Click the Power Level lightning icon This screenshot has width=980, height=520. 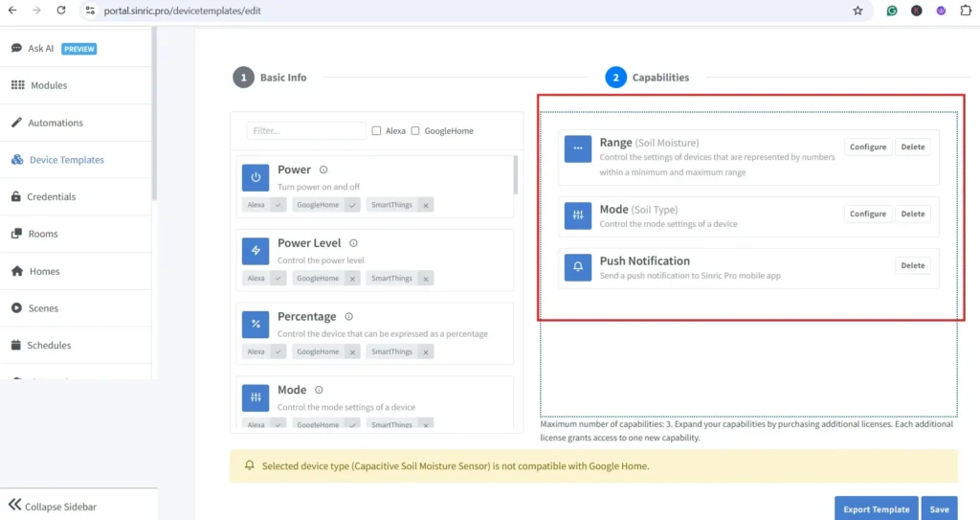256,251
